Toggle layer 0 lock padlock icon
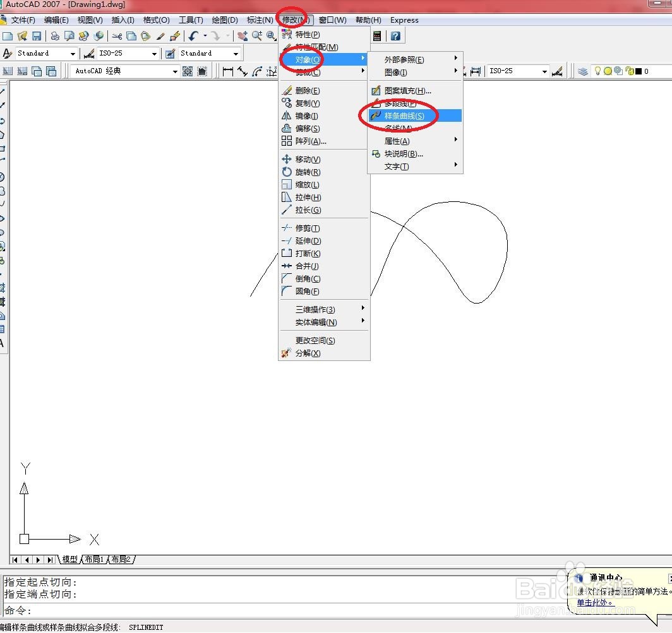672x633 pixels. (628, 71)
